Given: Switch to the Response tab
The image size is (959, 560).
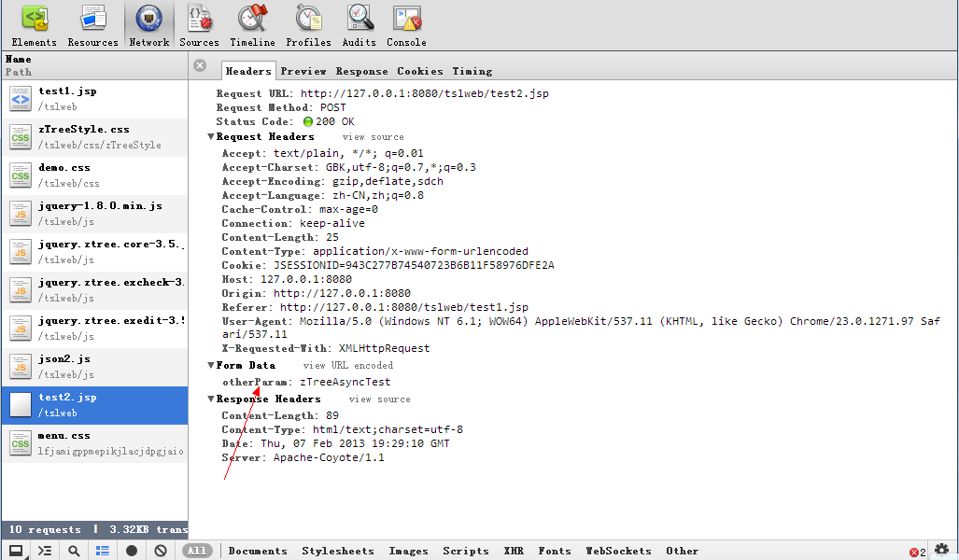Looking at the screenshot, I should [x=361, y=71].
